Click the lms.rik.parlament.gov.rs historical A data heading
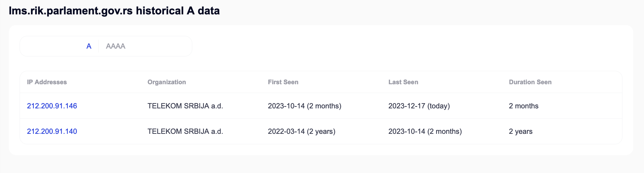 coord(114,11)
